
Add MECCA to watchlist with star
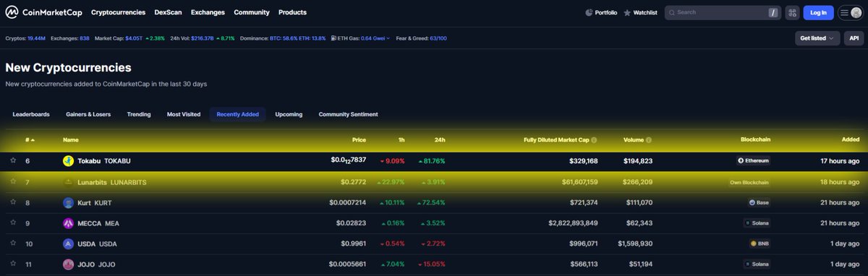(x=12, y=223)
